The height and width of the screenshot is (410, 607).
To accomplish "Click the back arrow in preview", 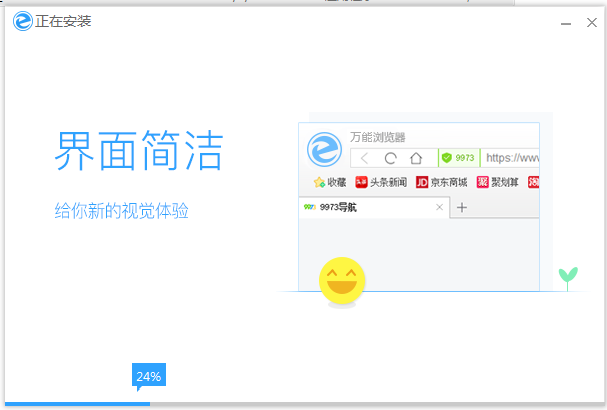I will pos(364,158).
